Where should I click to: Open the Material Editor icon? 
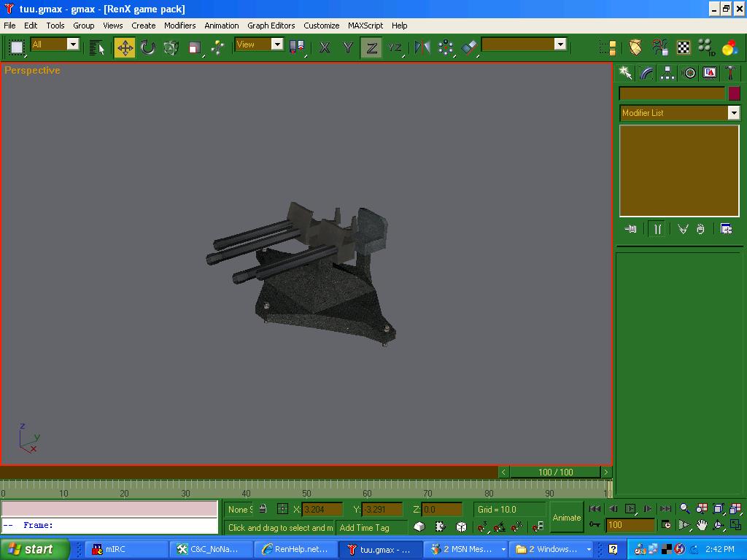[729, 48]
